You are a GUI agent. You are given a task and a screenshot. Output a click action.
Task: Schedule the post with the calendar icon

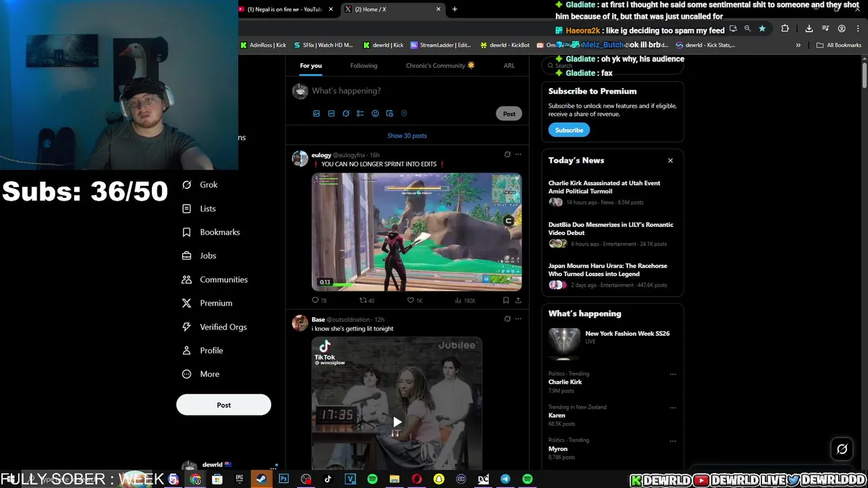click(x=389, y=114)
